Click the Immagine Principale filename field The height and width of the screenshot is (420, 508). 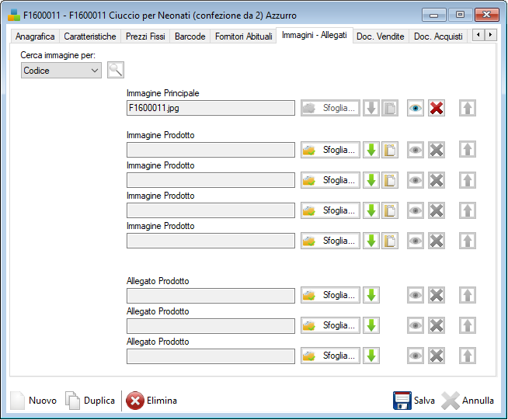click(211, 108)
